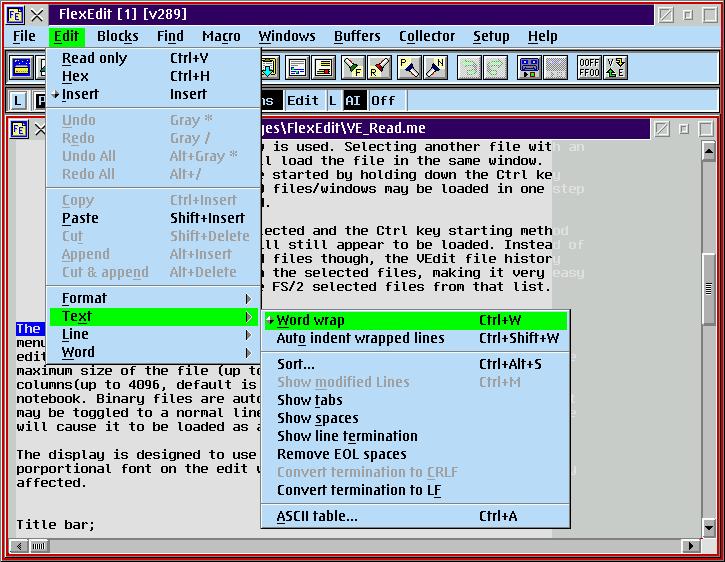Screen dimensions: 725x562
Task: Click the cassette macro recorder toolbar icon
Action: [x=530, y=68]
